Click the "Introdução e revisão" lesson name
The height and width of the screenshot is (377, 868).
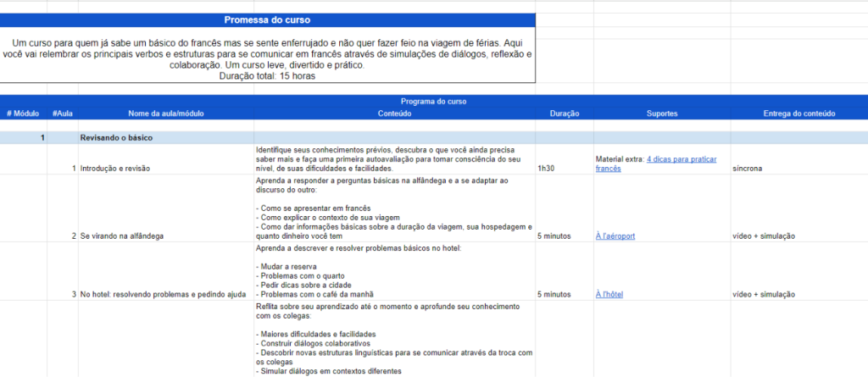[115, 169]
